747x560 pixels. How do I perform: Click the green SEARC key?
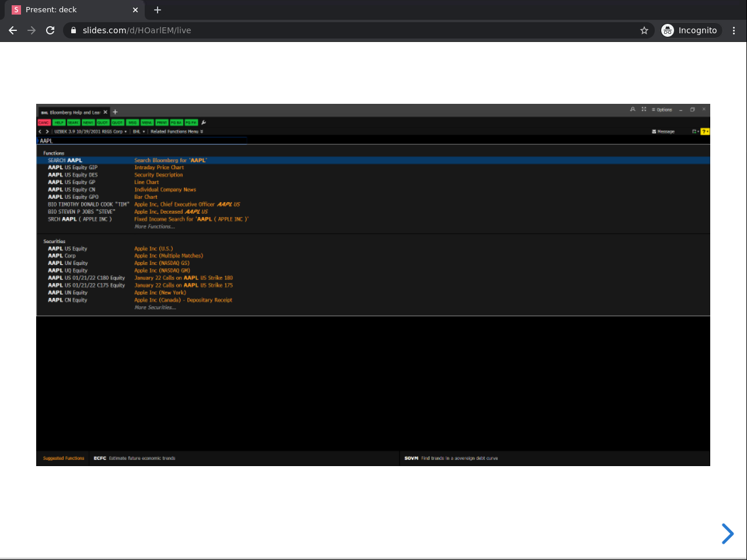74,123
